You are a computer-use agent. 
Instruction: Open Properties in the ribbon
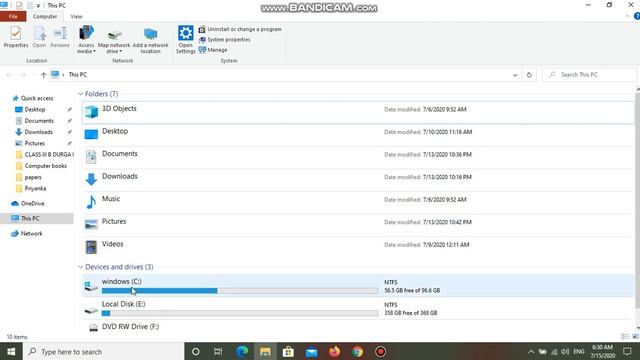point(16,37)
